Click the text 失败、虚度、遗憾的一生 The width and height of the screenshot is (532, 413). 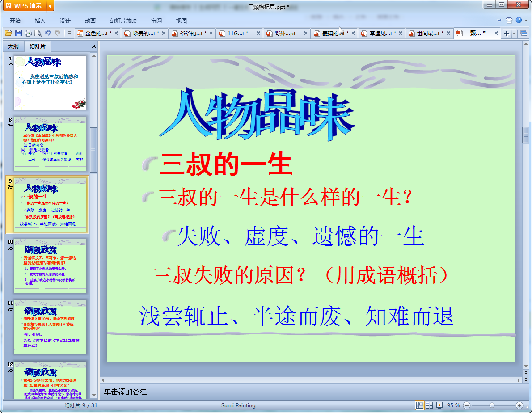point(300,236)
